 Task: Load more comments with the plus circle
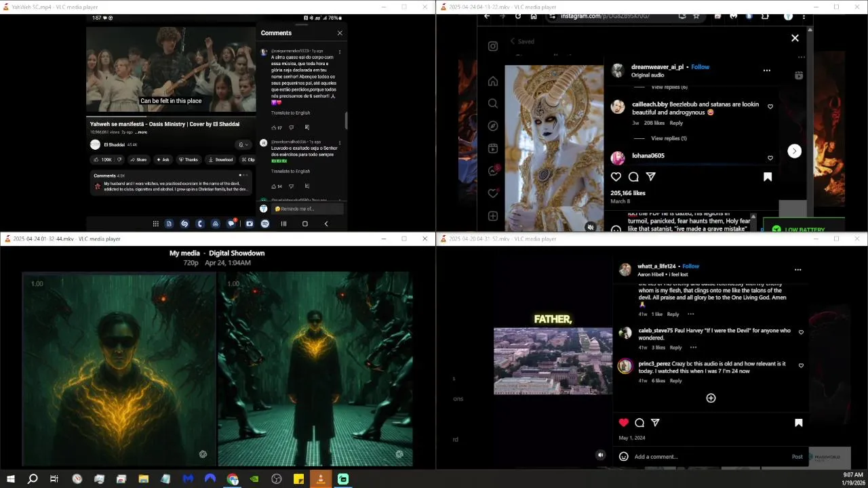[711, 398]
